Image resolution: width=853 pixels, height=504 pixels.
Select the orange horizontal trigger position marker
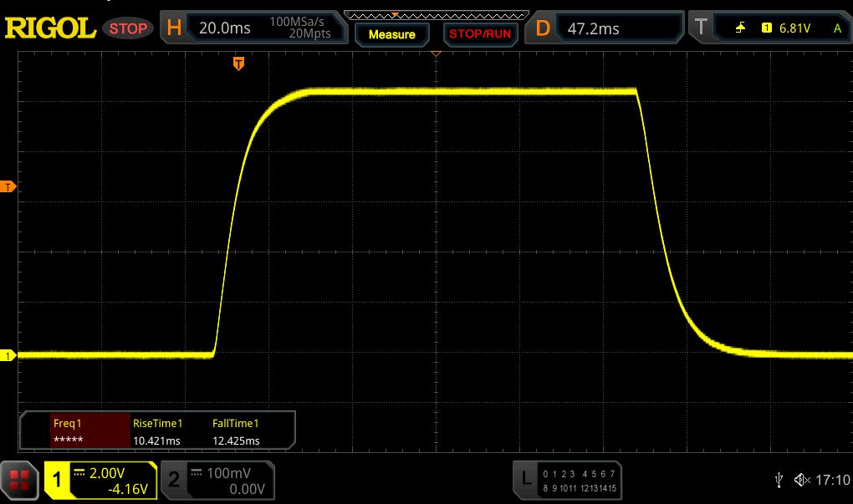pos(238,64)
